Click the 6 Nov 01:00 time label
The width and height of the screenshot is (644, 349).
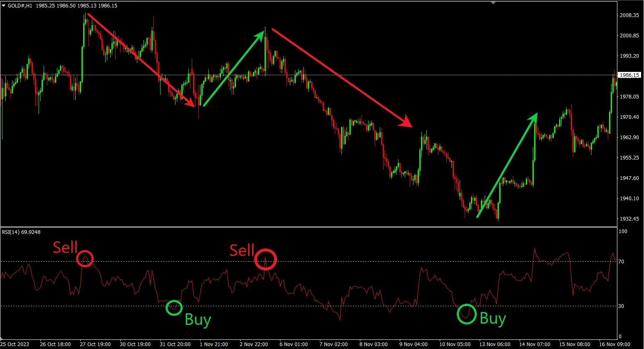[x=294, y=344]
